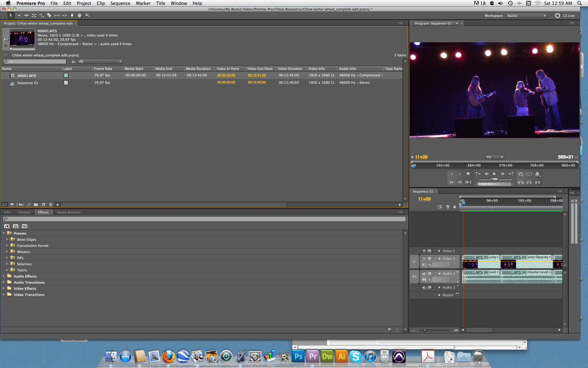Collapse the Audio 1 track
The height and width of the screenshot is (368, 588).
coord(439,274)
